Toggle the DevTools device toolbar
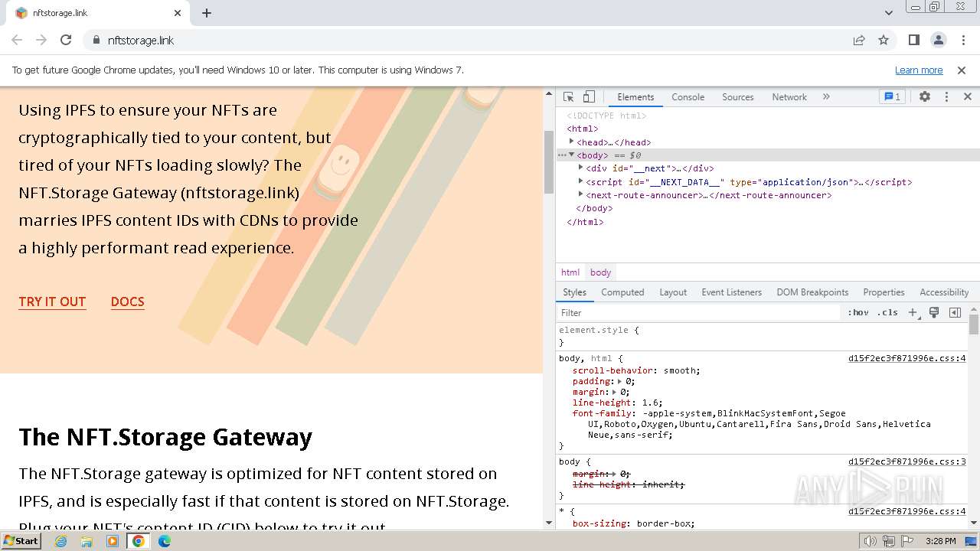Image resolution: width=980 pixels, height=551 pixels. click(x=589, y=96)
